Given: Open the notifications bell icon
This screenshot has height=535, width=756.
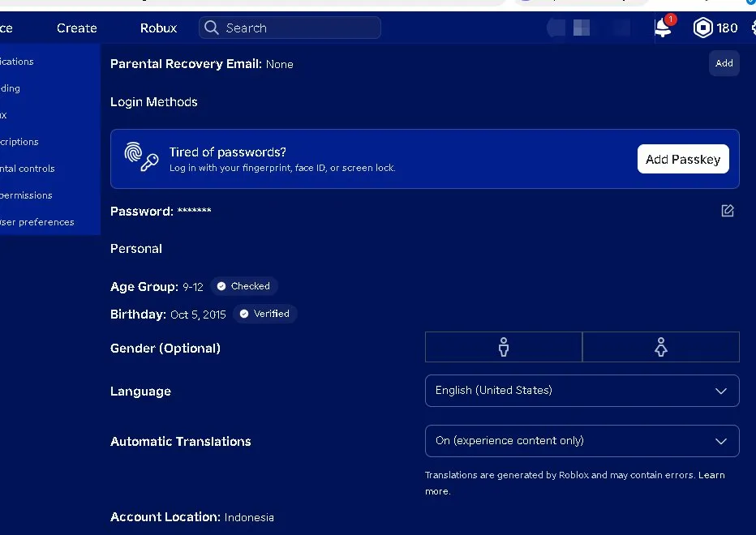Looking at the screenshot, I should [664, 27].
